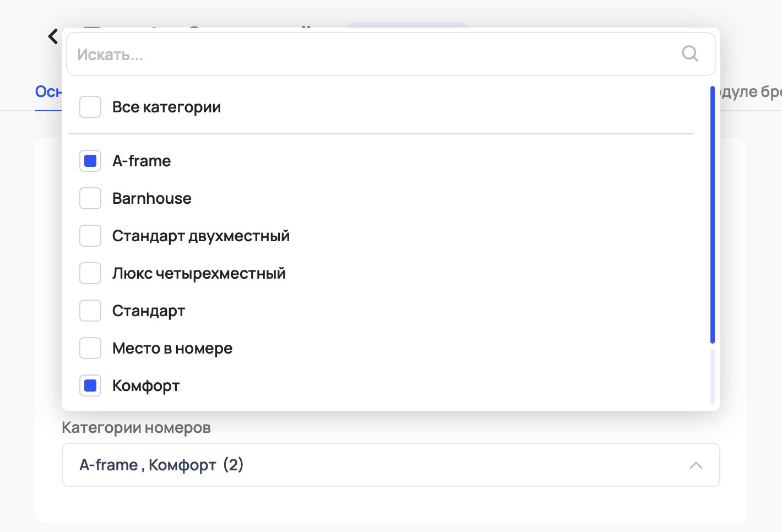
Task: Check the 'Стандарт' category checkbox
Action: click(x=90, y=311)
